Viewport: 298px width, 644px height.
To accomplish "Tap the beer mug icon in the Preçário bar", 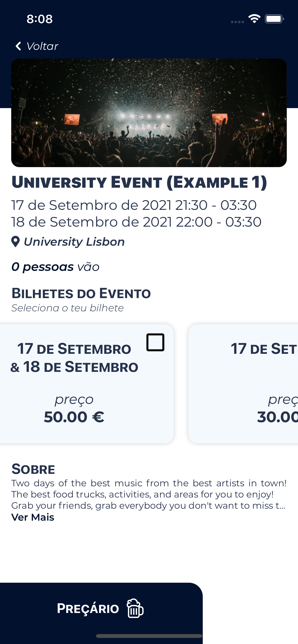I will tap(135, 608).
